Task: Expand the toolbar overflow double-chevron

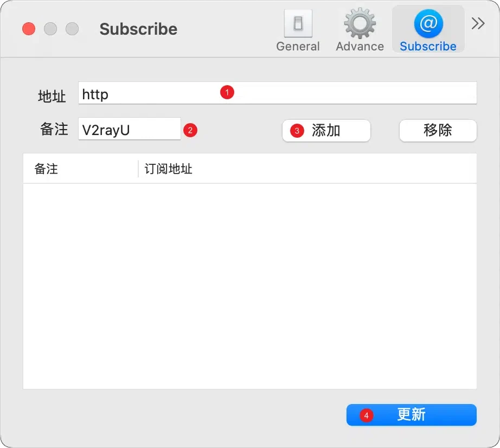Action: [x=478, y=23]
